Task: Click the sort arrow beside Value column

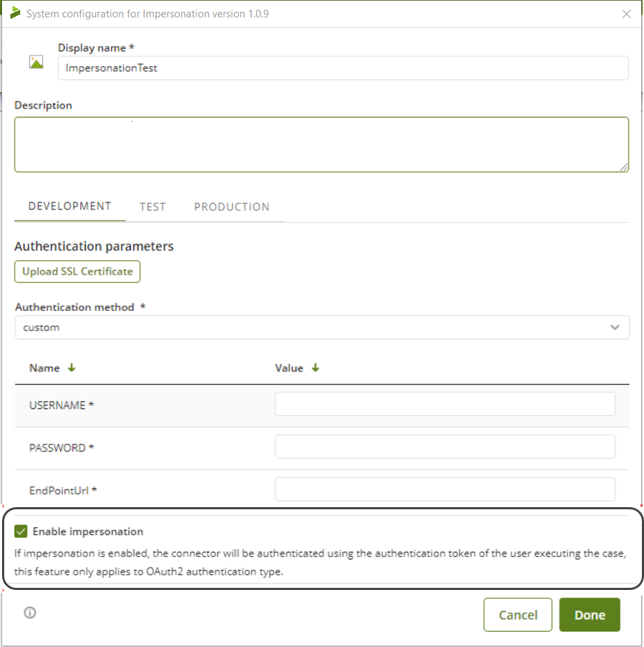Action: 315,368
